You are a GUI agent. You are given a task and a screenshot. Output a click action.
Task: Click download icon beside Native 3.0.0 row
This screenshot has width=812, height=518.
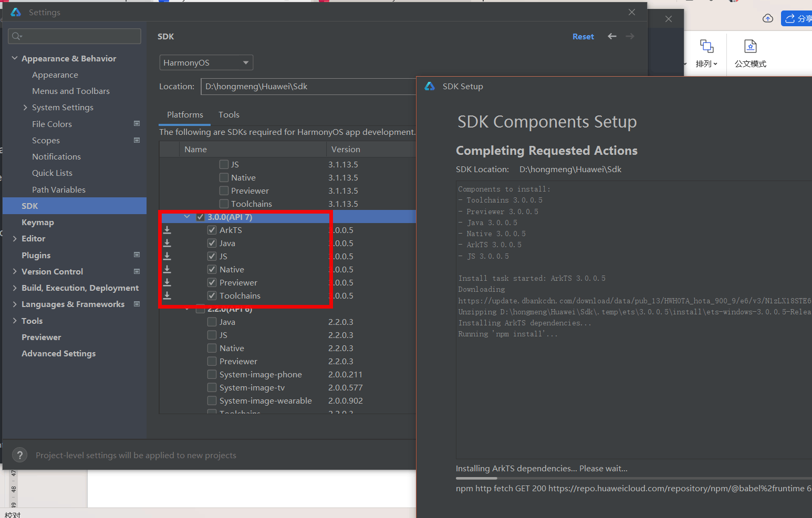tap(167, 269)
